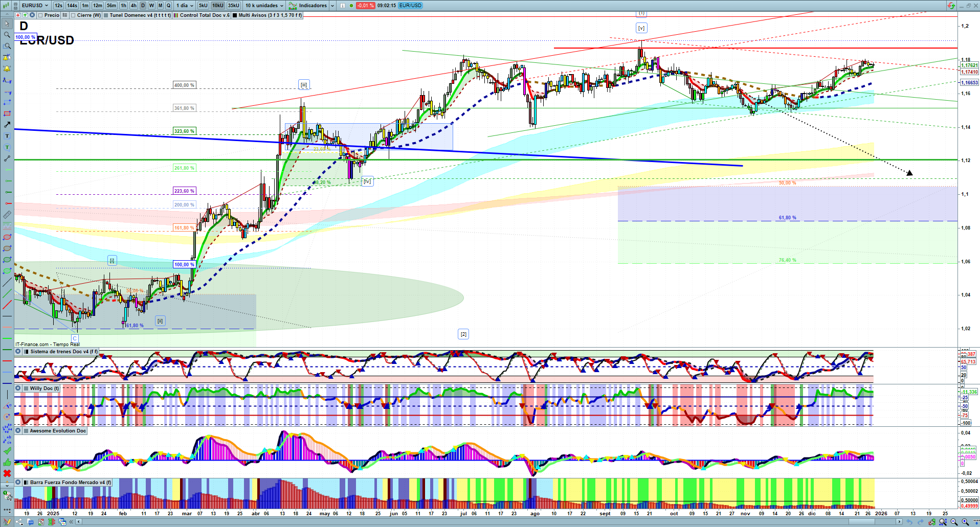Toggle the Precio checkbox
The height and width of the screenshot is (527, 980).
(40, 15)
